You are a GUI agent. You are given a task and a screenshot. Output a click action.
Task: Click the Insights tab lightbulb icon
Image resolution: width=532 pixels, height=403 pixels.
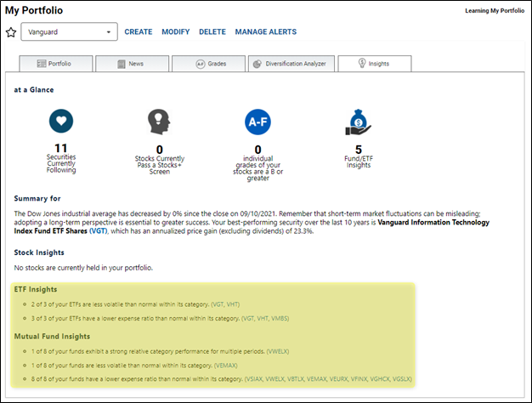tap(362, 63)
